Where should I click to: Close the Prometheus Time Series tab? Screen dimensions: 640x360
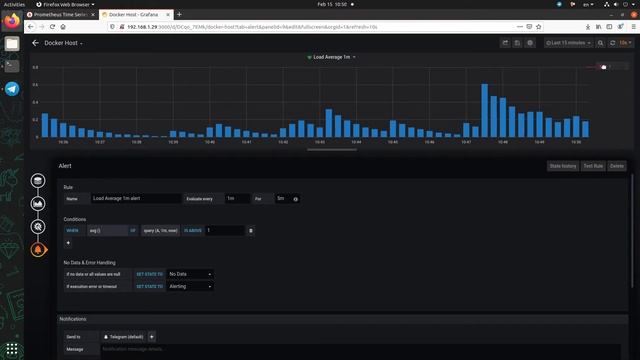coord(93,14)
